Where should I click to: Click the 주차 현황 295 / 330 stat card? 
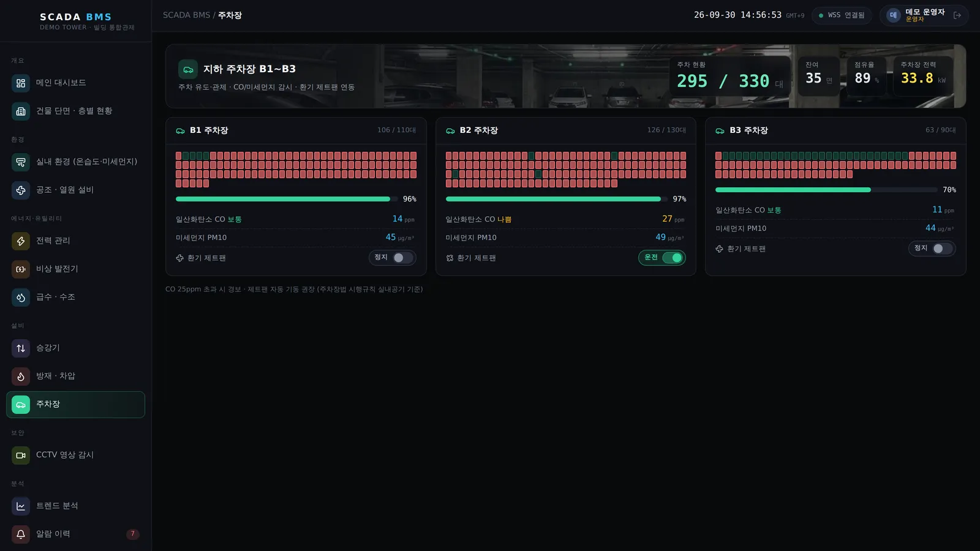pos(730,76)
